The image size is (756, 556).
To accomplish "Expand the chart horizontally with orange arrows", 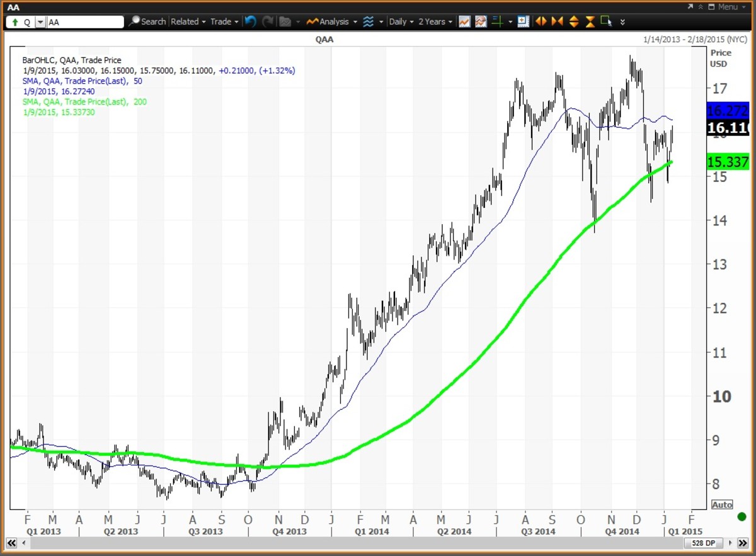I will point(541,21).
